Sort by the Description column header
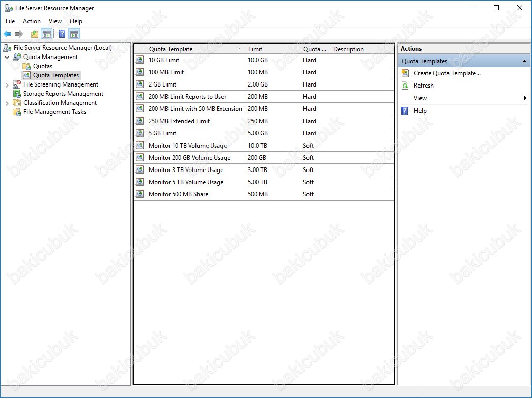 tap(362, 49)
